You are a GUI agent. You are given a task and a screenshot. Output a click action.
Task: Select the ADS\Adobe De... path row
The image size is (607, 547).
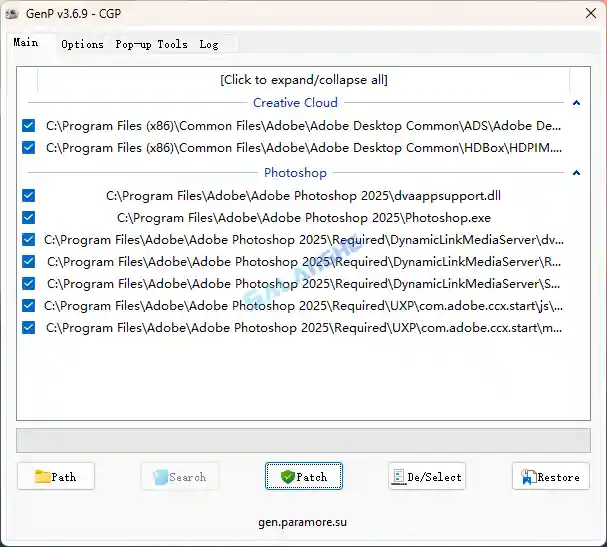click(x=304, y=125)
